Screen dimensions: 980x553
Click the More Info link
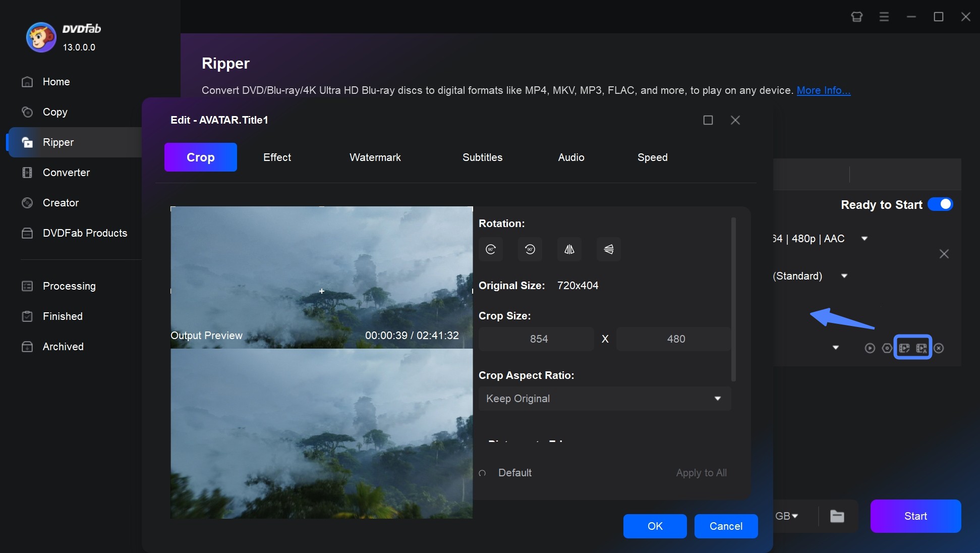tap(823, 90)
